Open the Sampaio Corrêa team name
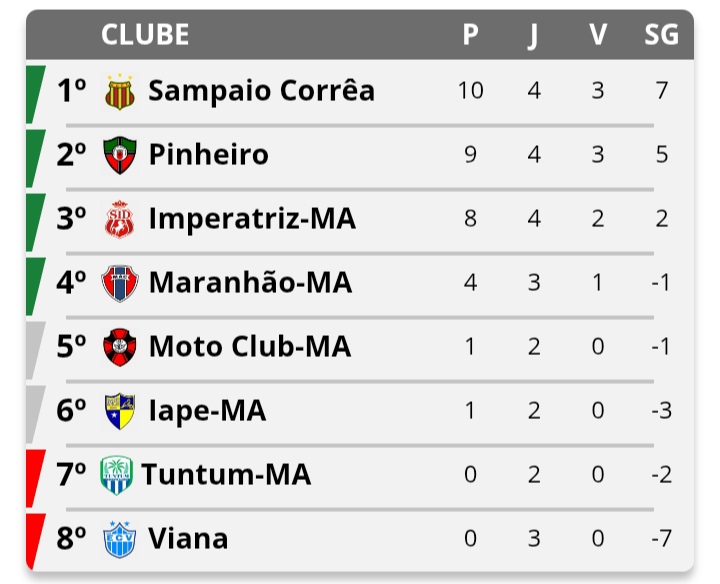This screenshot has width=720, height=584. 261,91
